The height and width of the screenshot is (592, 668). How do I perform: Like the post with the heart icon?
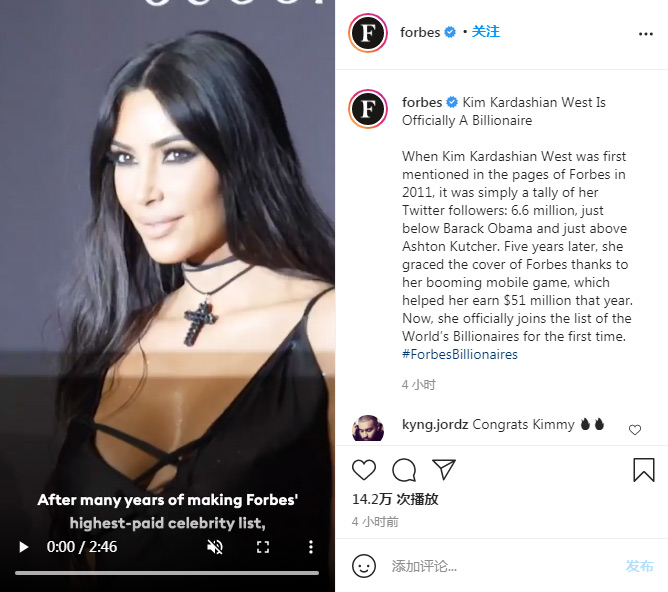tap(364, 470)
